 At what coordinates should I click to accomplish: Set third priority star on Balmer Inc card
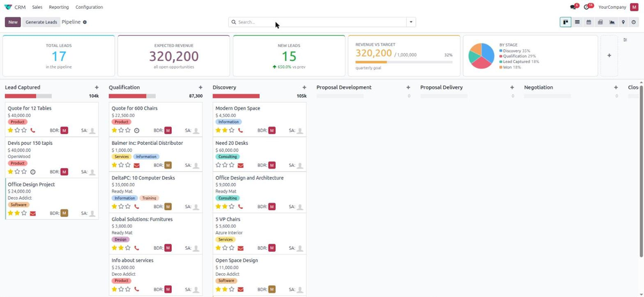pyautogui.click(x=128, y=165)
